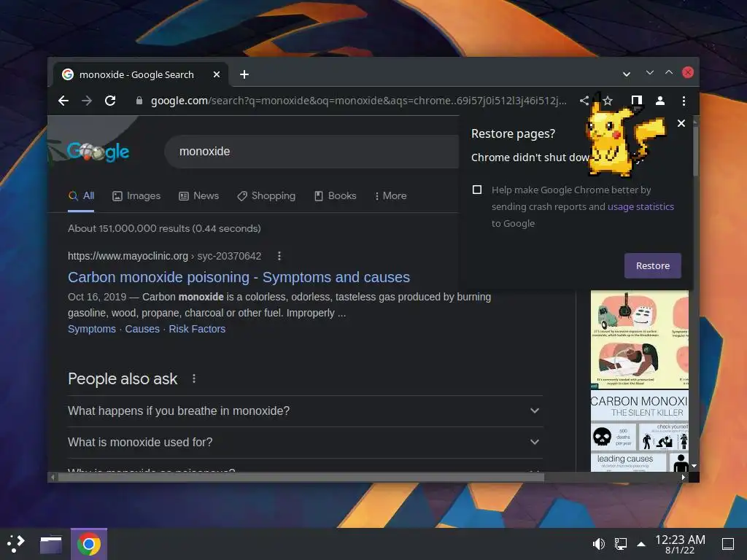
Task: Open Chrome's three-dot menu
Action: click(684, 101)
